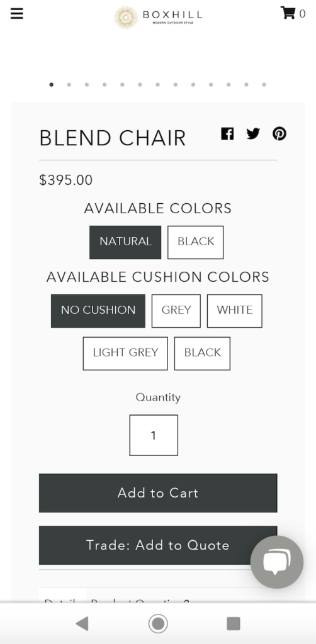This screenshot has height=644, width=316.
Task: Add the Blend Chair to cart
Action: click(x=158, y=493)
